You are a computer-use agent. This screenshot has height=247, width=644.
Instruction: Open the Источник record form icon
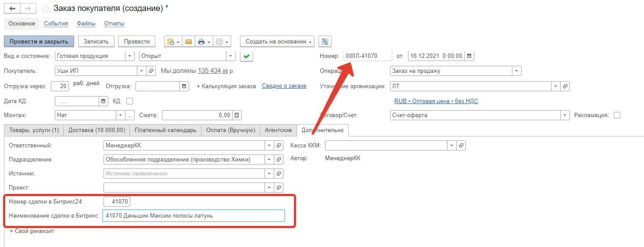[x=279, y=174]
